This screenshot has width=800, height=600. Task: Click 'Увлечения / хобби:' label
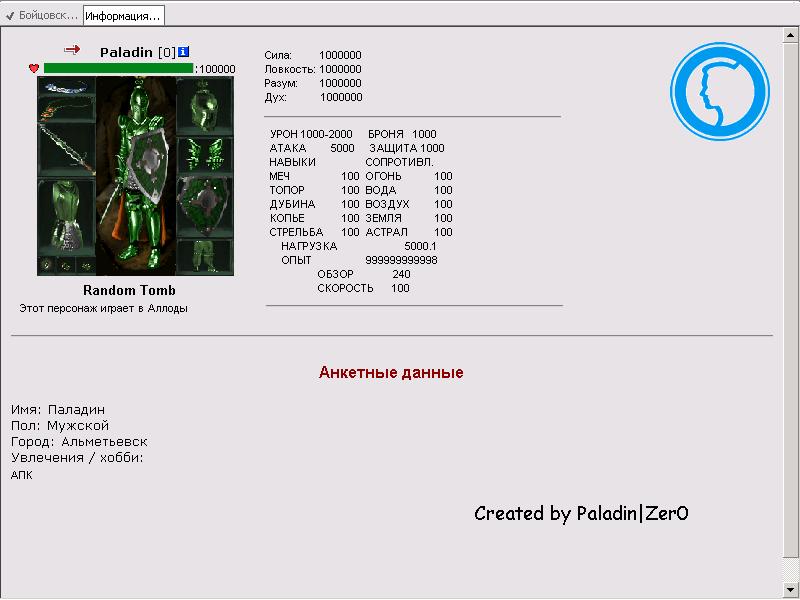click(77, 458)
